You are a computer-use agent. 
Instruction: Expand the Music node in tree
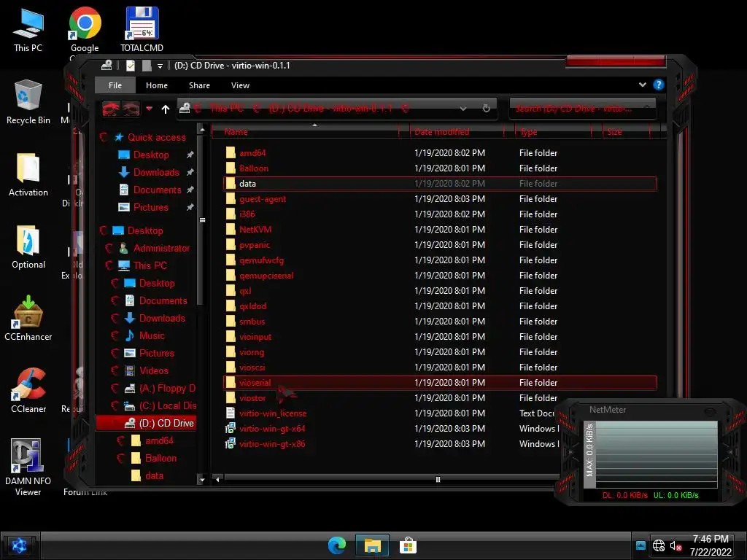[x=115, y=335]
